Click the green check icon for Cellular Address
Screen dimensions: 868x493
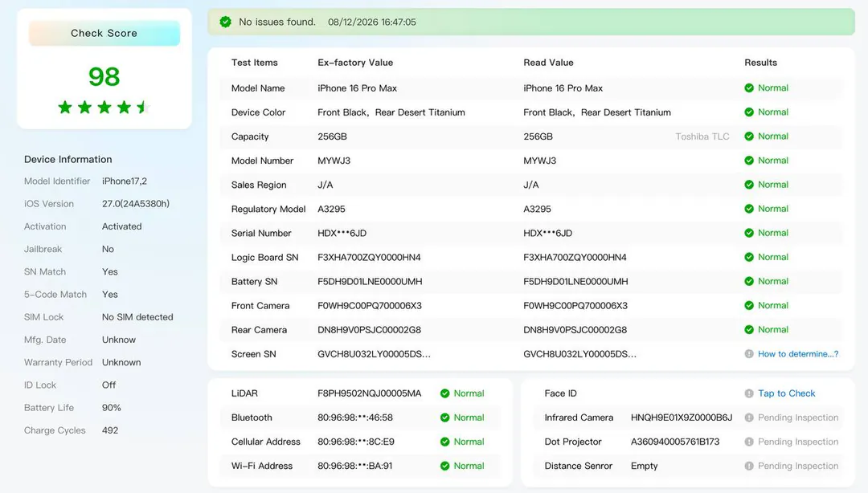click(x=444, y=442)
